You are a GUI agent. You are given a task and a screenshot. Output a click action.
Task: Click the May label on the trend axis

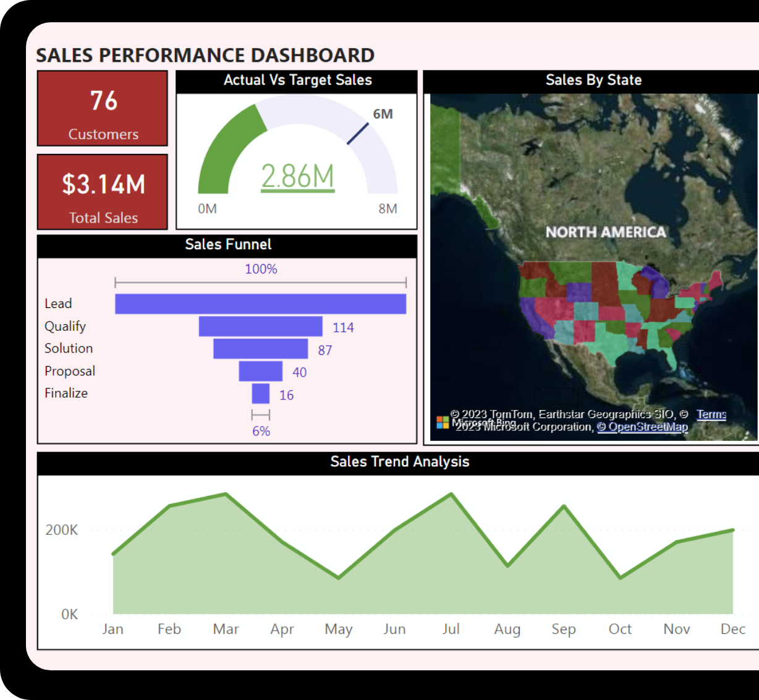[339, 630]
